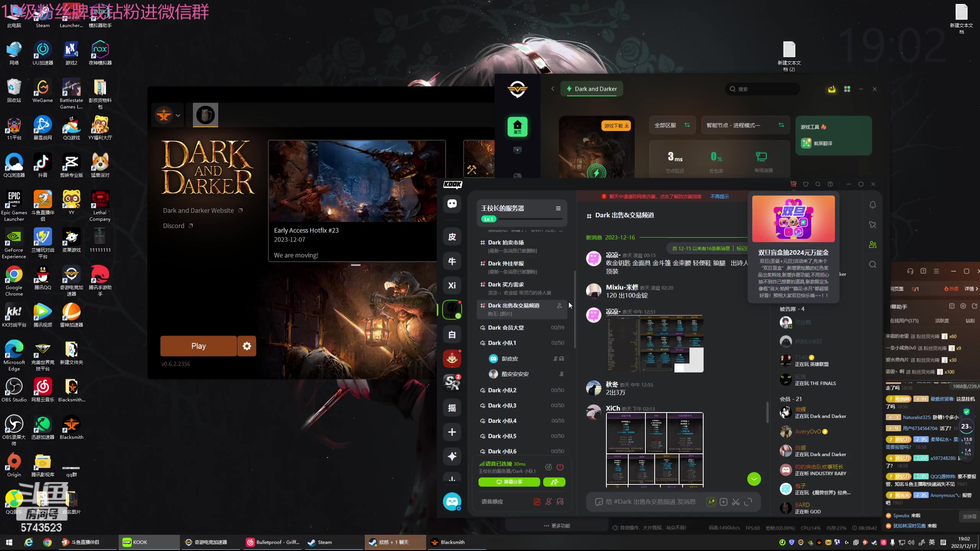Viewport: 980px width, 551px height.
Task: Open the Dark 买方需求 channel
Action: pyautogui.click(x=522, y=288)
